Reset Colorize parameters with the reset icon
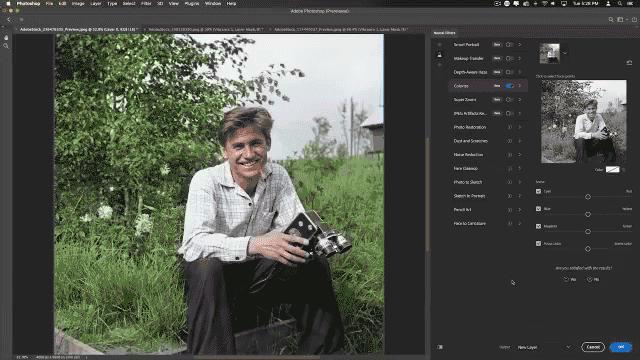 point(629,63)
